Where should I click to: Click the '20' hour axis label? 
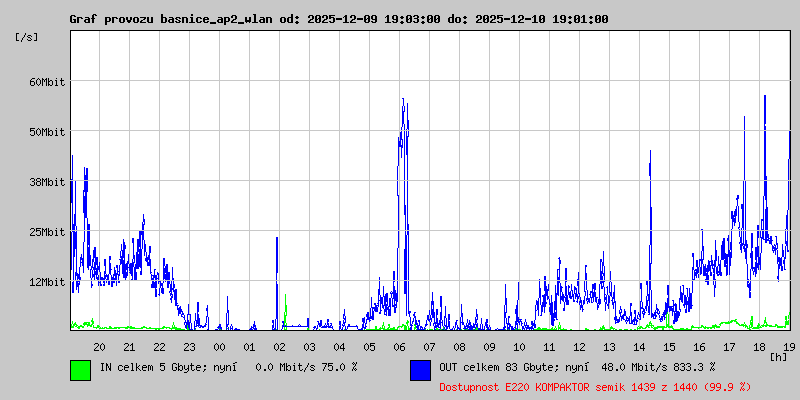99,347
